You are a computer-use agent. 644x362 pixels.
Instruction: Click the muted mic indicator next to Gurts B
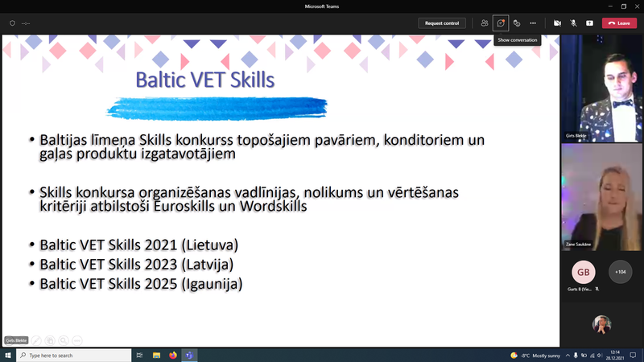(x=597, y=290)
